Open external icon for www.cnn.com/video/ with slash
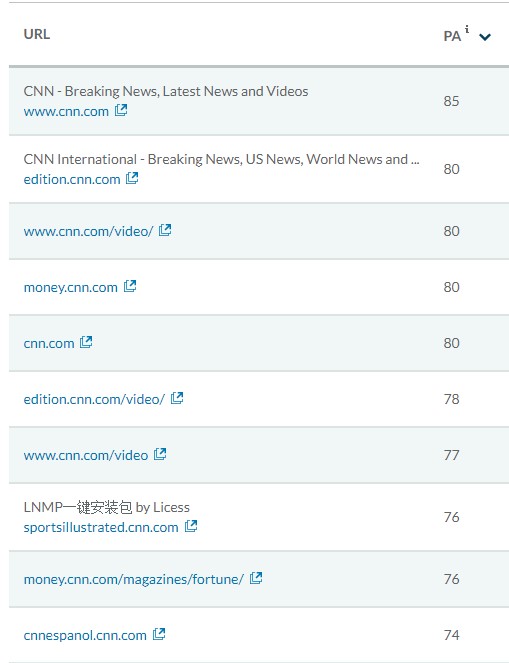The image size is (509, 663). 165,230
